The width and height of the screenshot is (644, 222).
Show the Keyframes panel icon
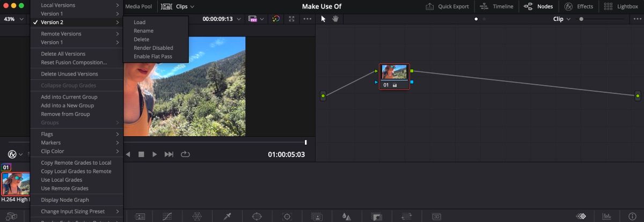(x=581, y=216)
